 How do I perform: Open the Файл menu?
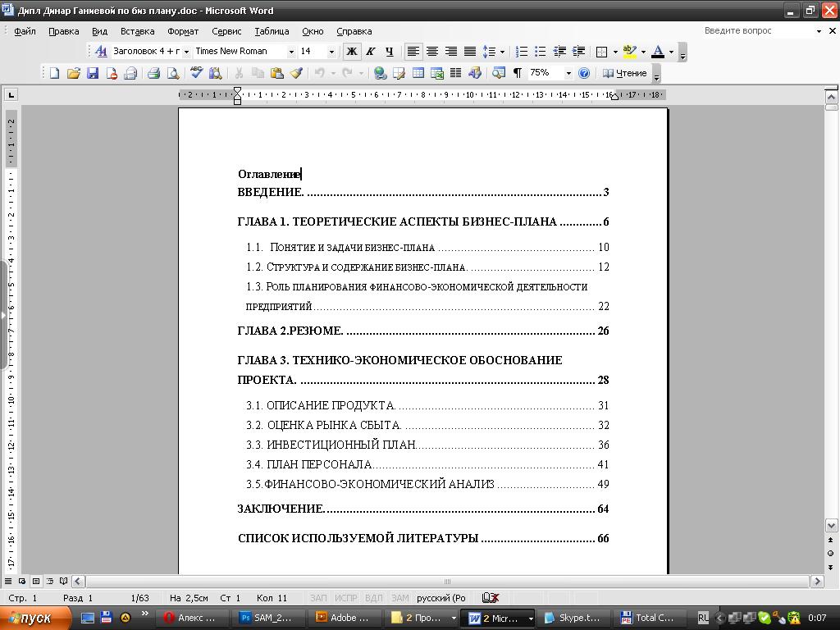click(x=25, y=31)
